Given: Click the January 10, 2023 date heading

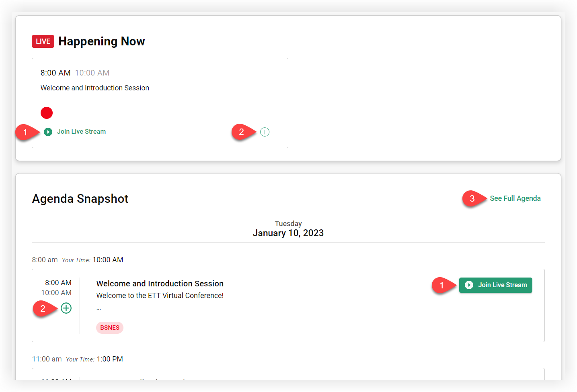Looking at the screenshot, I should pos(288,233).
